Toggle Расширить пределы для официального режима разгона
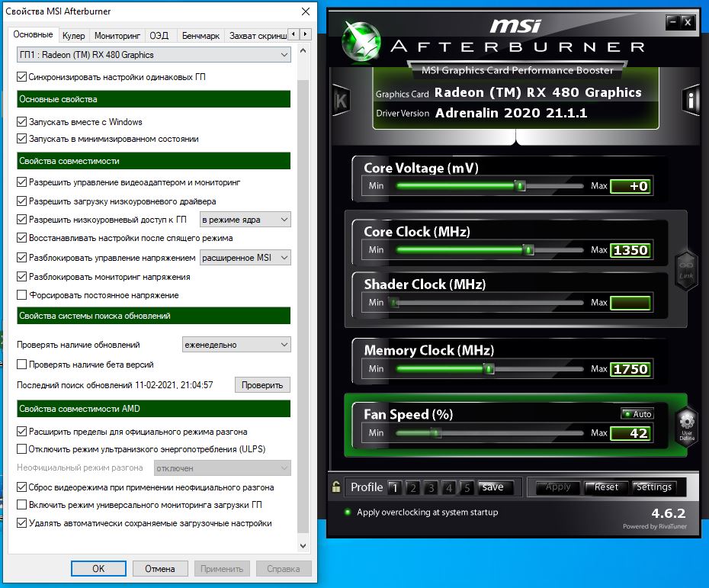709x588 pixels. click(21, 432)
